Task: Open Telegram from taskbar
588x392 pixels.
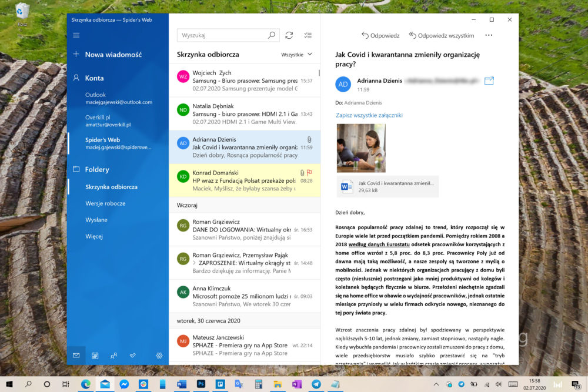Action: 316,384
